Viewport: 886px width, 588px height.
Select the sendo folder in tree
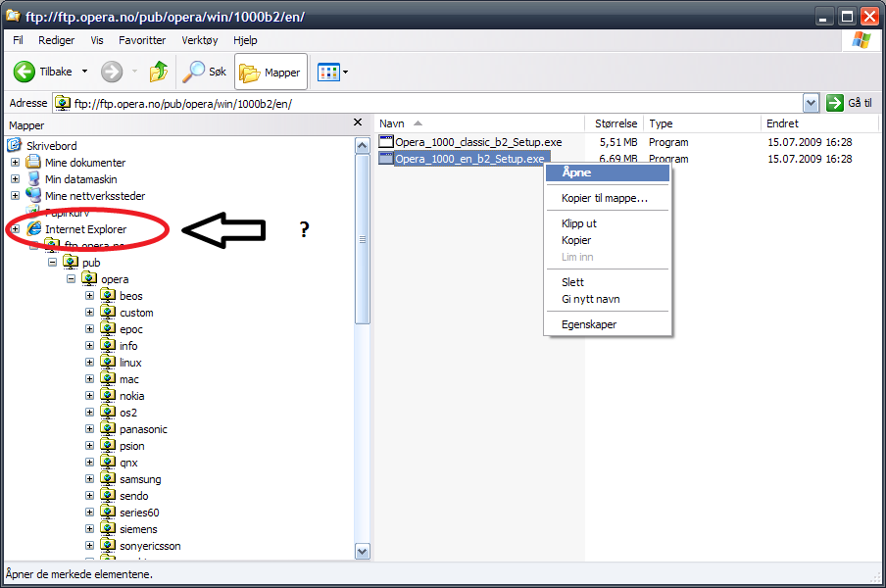click(x=134, y=495)
